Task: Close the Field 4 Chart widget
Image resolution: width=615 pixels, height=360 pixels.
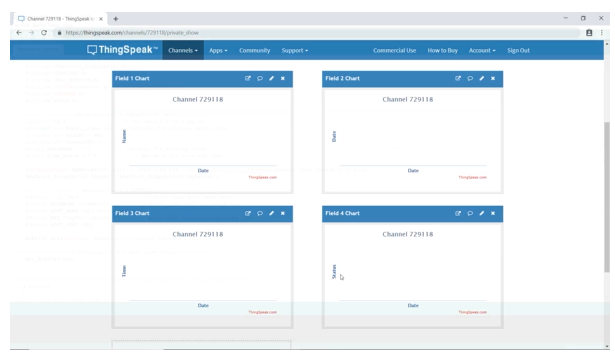Action: pyautogui.click(x=493, y=213)
